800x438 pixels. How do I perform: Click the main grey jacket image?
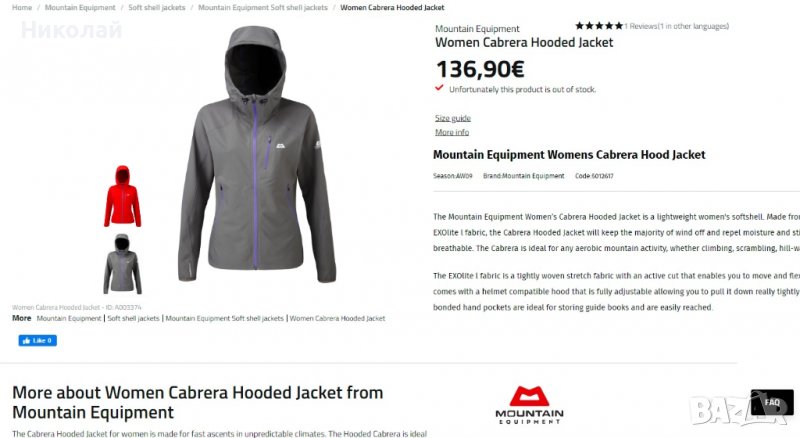click(257, 155)
